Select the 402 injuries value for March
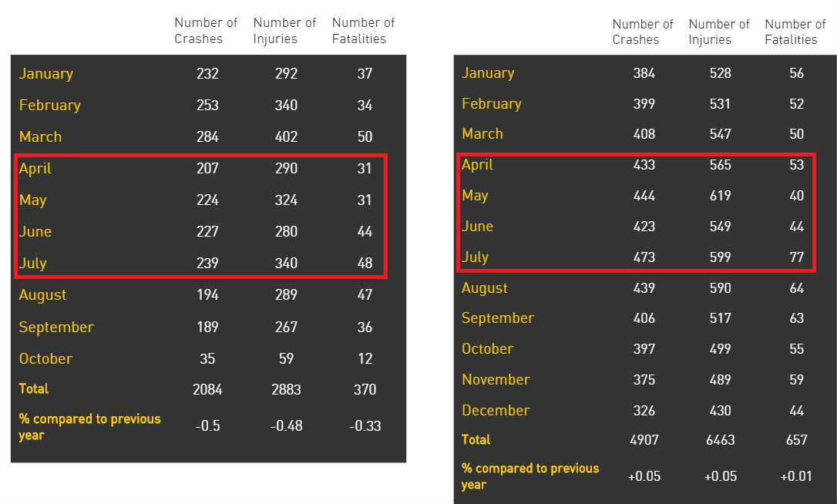 coord(286,136)
